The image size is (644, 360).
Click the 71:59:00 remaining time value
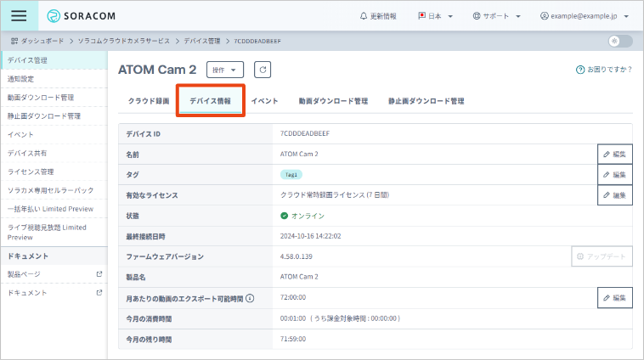coord(293,339)
